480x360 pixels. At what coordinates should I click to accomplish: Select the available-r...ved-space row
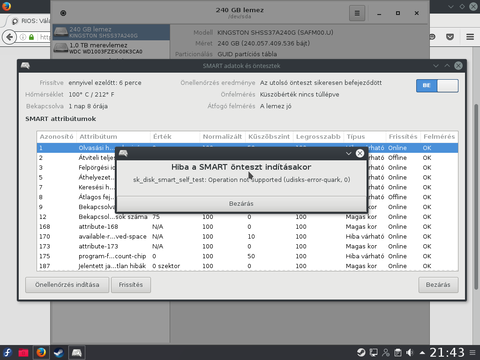(x=247, y=237)
